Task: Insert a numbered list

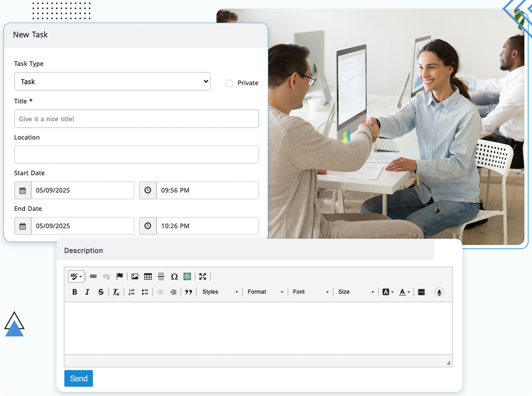Action: (x=132, y=292)
